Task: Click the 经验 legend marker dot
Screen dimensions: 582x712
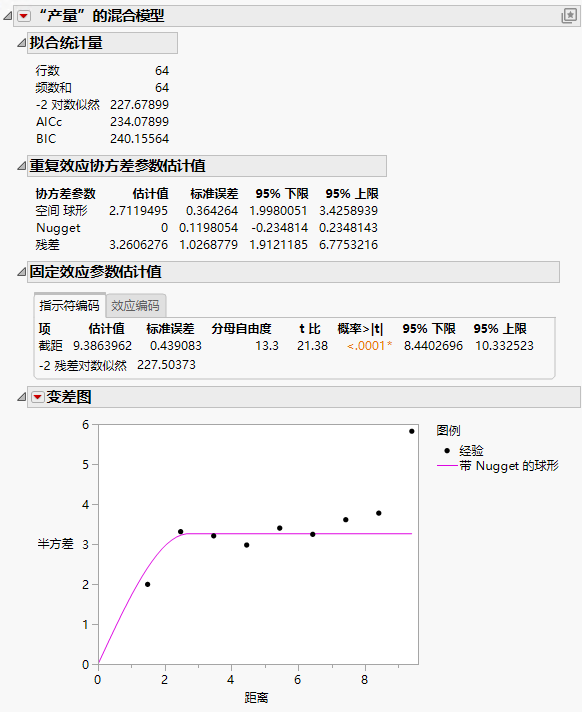Action: click(447, 451)
